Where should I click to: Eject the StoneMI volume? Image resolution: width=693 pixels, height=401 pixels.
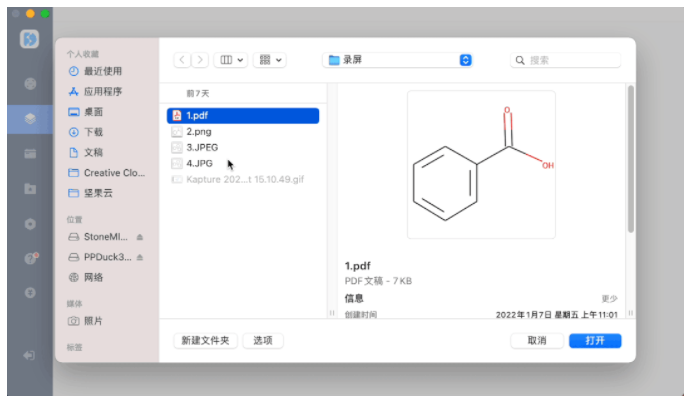tap(140, 237)
